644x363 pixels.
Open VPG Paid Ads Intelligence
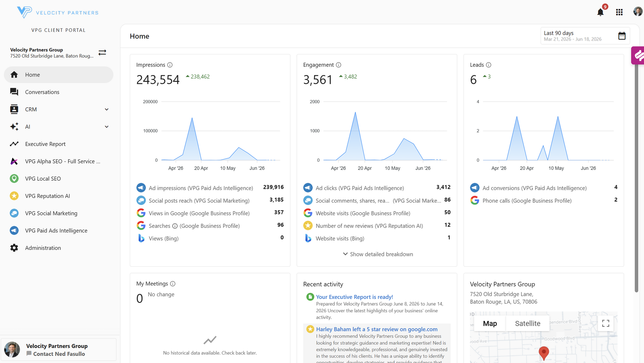[x=59, y=230]
